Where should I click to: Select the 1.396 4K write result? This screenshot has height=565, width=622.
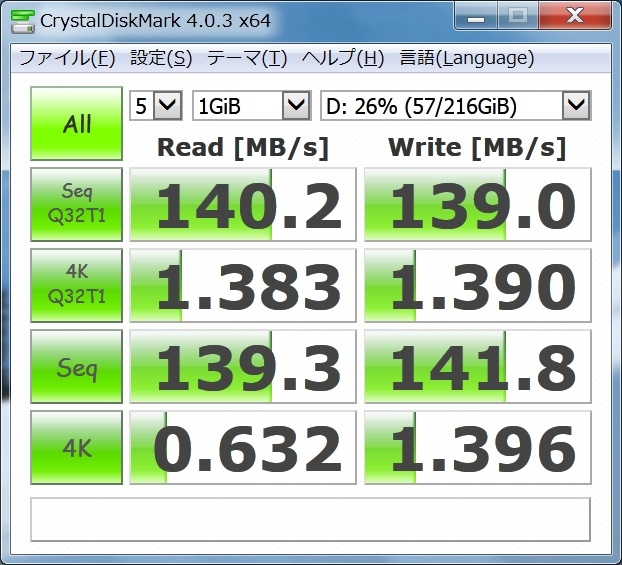[x=478, y=447]
